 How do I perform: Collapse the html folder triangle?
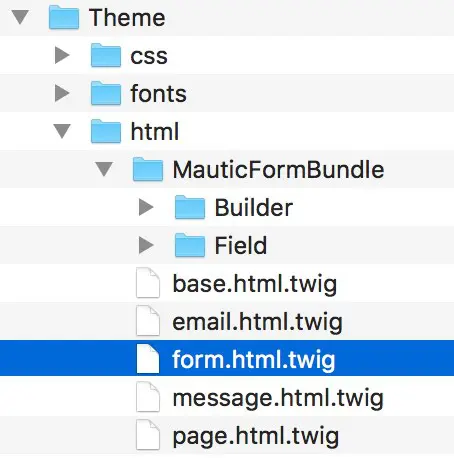point(62,131)
